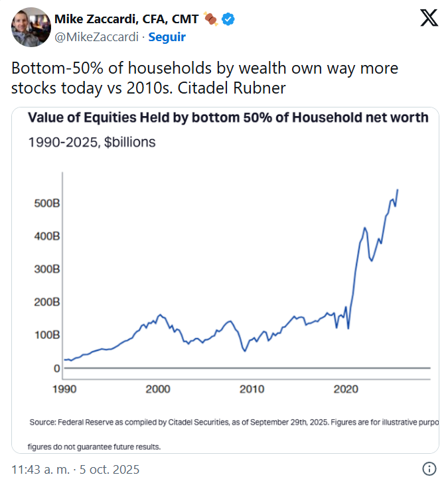Click the 500B y-axis label
Viewport: 448px width, 485px height.
[x=47, y=203]
